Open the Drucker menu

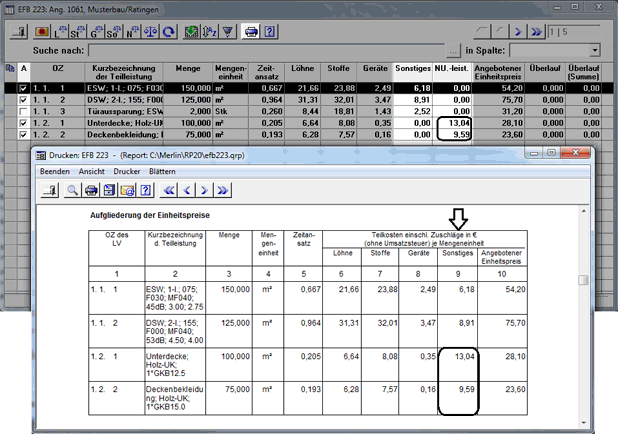tap(127, 172)
